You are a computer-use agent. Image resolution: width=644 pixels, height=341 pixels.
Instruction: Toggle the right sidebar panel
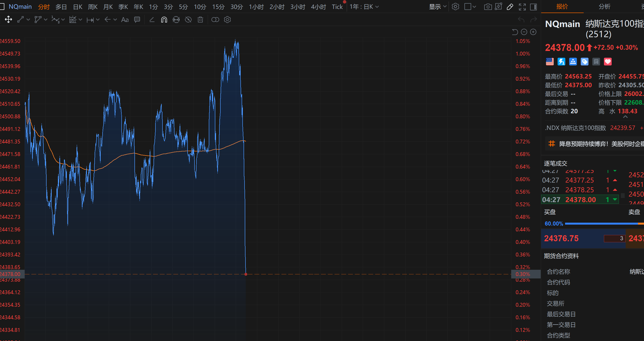click(x=533, y=7)
